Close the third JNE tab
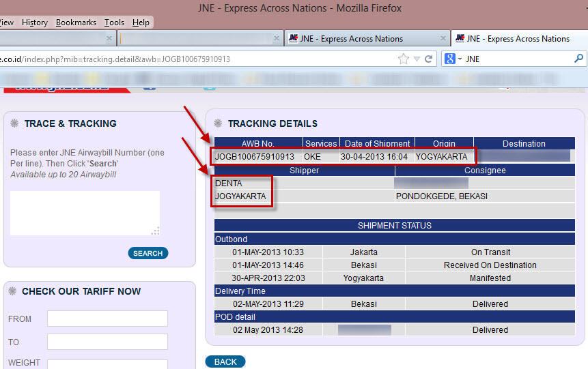Image resolution: width=588 pixels, height=369 pixels. 443,38
